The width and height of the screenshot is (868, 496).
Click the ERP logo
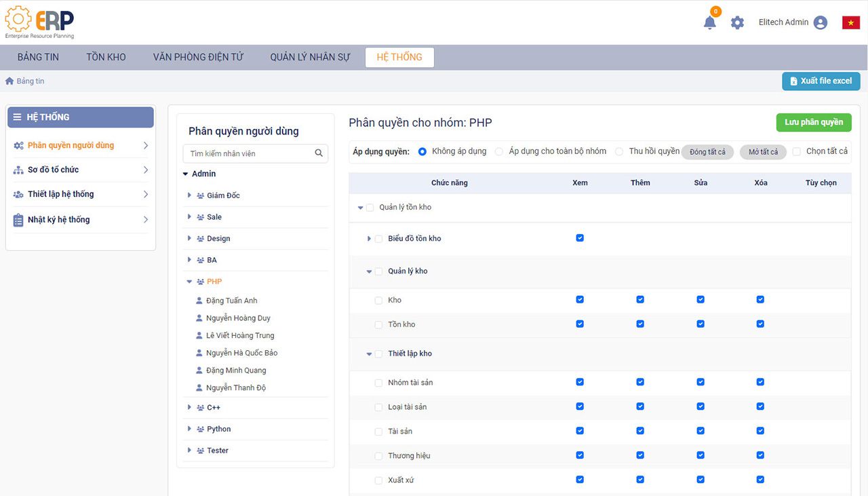pos(39,22)
